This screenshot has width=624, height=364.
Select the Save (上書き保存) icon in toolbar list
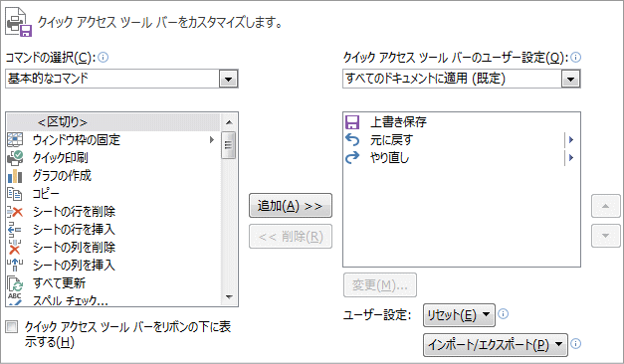pyautogui.click(x=352, y=122)
